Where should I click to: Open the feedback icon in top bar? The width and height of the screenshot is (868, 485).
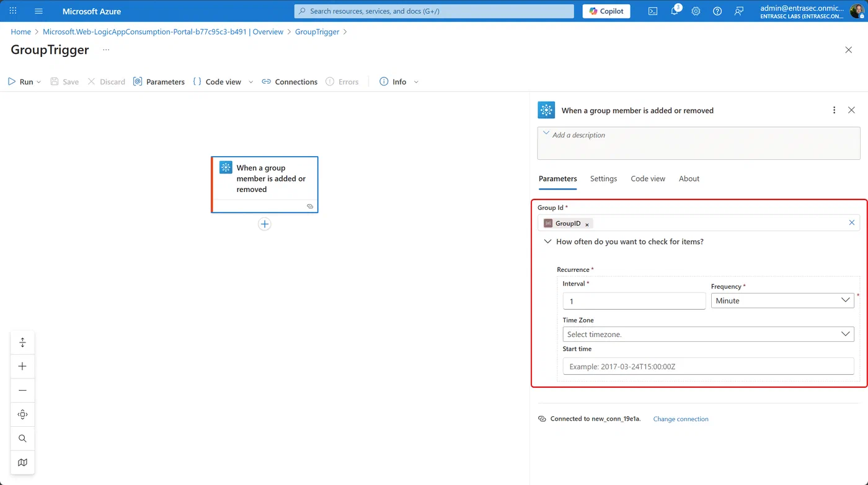[738, 11]
